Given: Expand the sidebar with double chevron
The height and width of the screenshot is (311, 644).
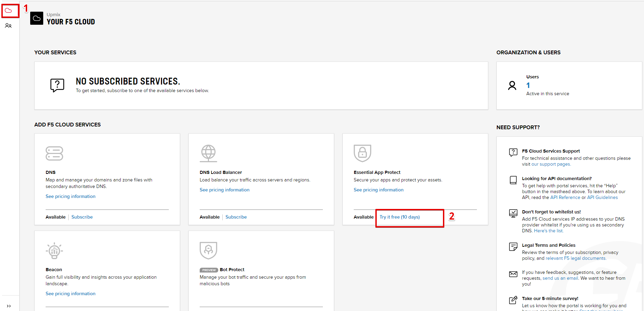Looking at the screenshot, I should pos(9,306).
